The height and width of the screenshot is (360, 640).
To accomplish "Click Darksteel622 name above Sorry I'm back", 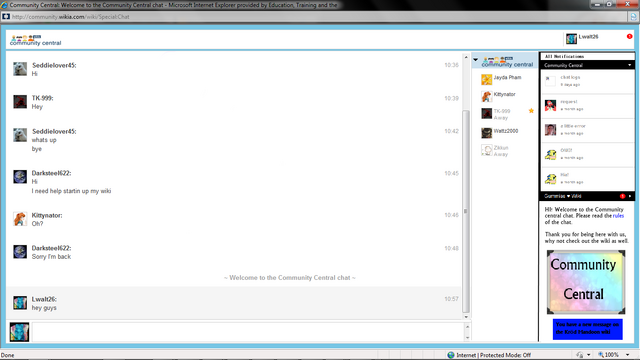I will coord(51,248).
